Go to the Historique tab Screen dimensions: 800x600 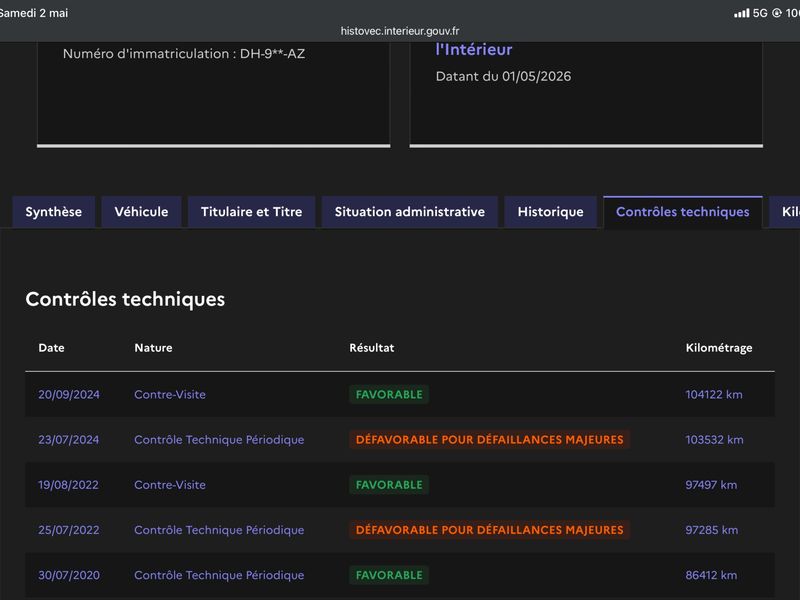click(x=551, y=212)
